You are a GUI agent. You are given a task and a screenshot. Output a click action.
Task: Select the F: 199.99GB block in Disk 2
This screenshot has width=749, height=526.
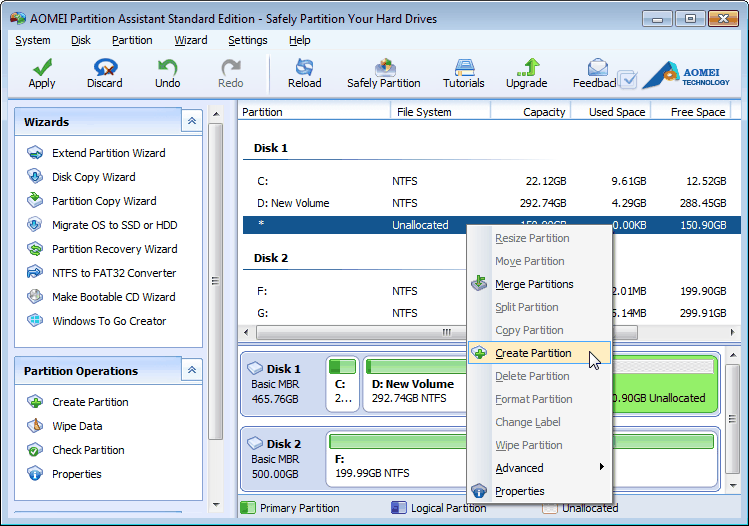click(396, 458)
